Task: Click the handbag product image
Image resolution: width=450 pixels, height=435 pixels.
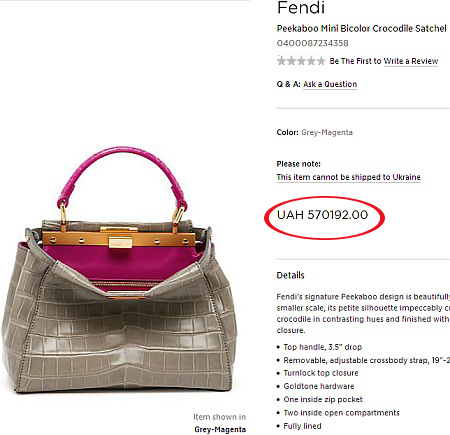Action: click(119, 270)
